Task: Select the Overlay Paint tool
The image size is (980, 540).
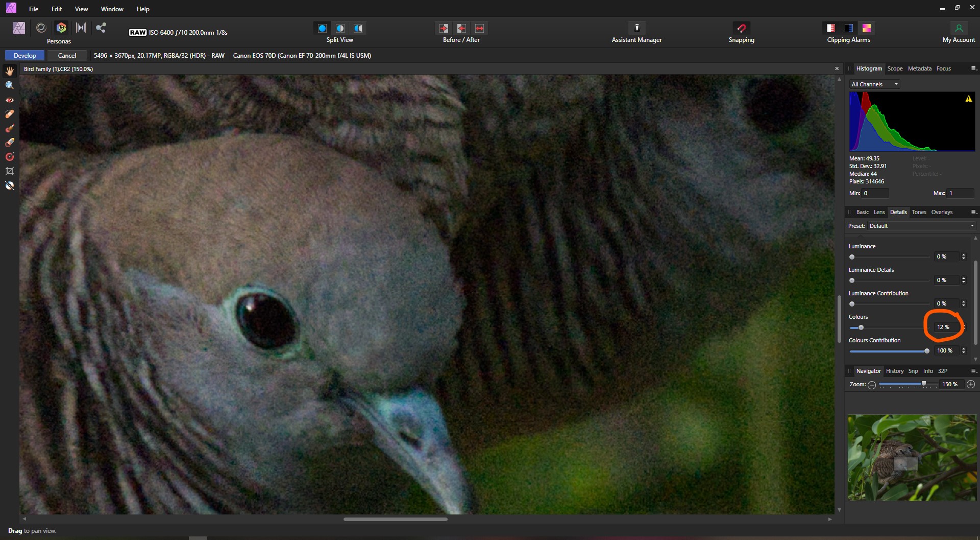Action: [x=10, y=127]
